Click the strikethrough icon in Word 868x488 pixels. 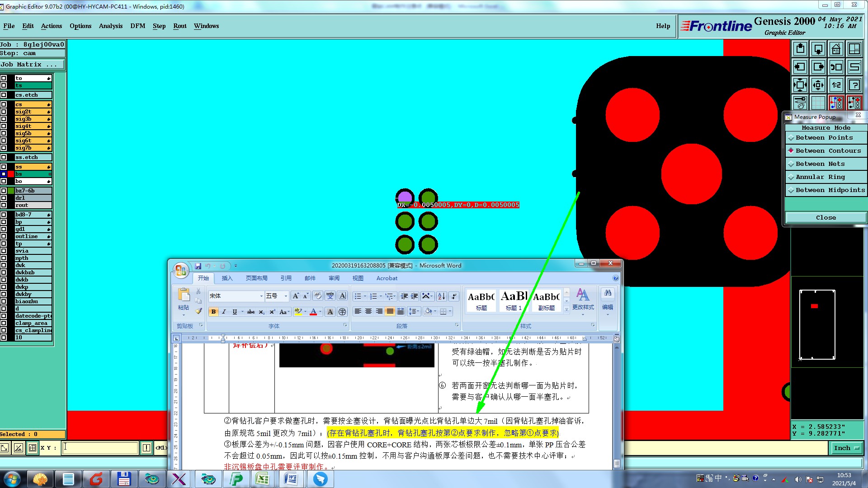(251, 312)
